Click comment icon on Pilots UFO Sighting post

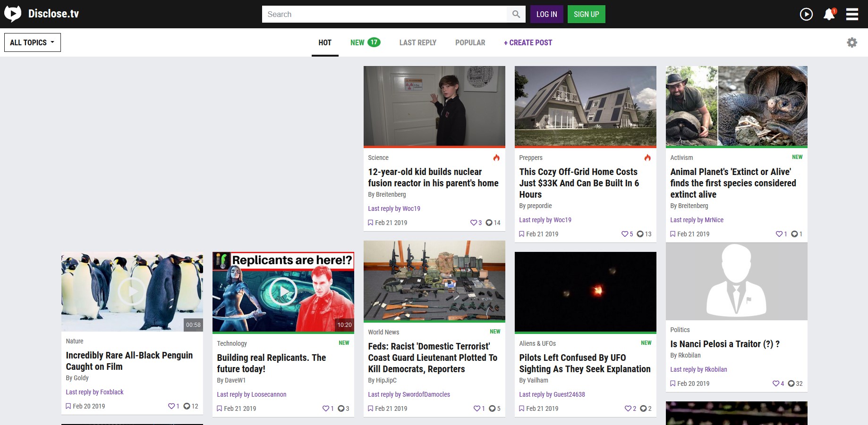(x=643, y=408)
